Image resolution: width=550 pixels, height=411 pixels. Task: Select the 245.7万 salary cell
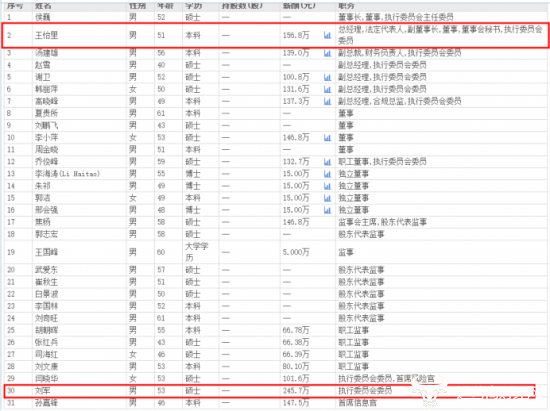click(x=296, y=390)
